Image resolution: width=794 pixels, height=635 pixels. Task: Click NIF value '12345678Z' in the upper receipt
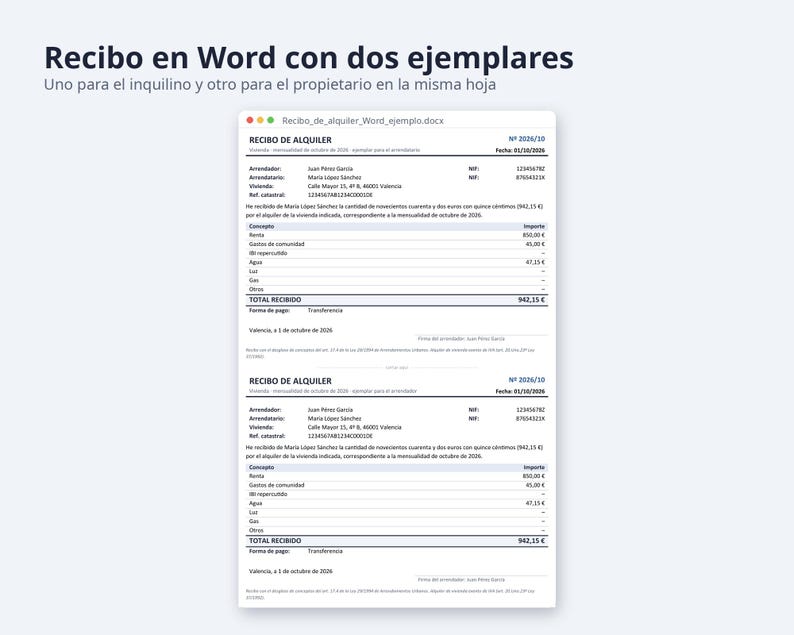[531, 169]
